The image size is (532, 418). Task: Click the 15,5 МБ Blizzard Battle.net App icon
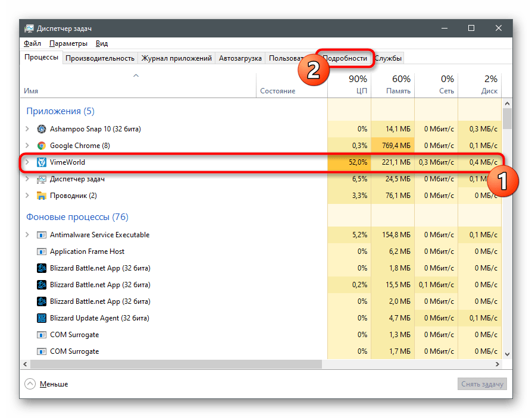pos(42,285)
